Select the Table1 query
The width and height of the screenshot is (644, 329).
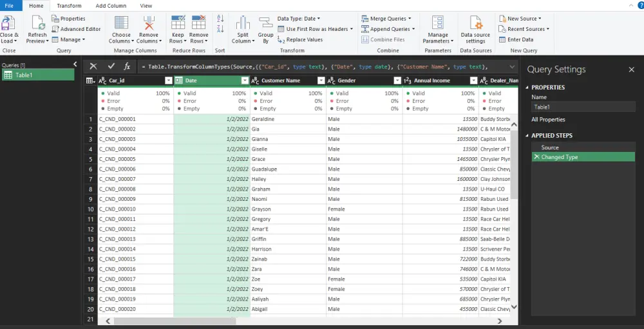38,75
